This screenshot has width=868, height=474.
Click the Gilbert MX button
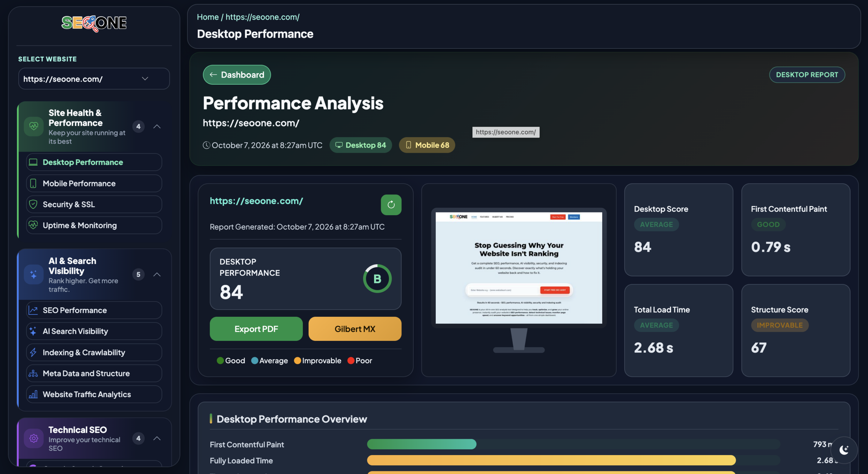coord(355,329)
